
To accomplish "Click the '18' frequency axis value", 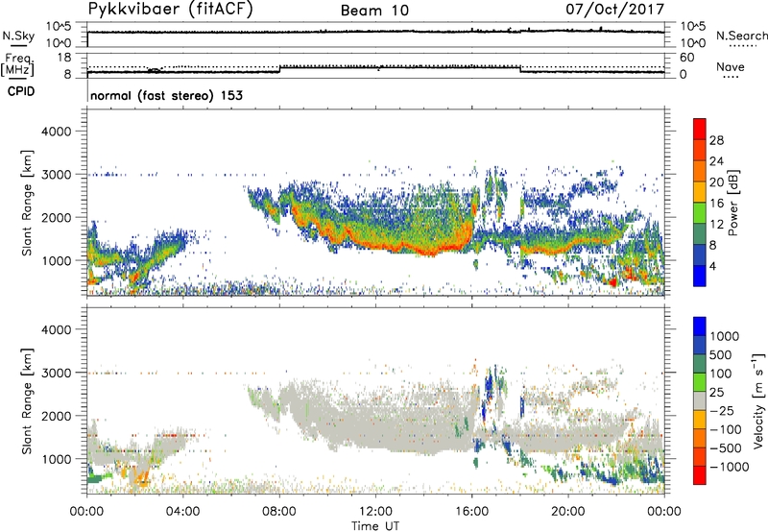I will pos(64,58).
